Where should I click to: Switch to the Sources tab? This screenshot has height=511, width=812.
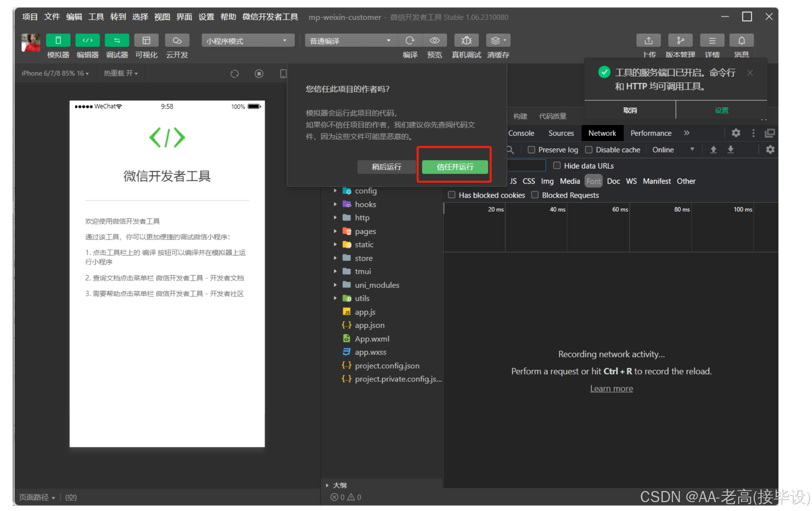561,133
